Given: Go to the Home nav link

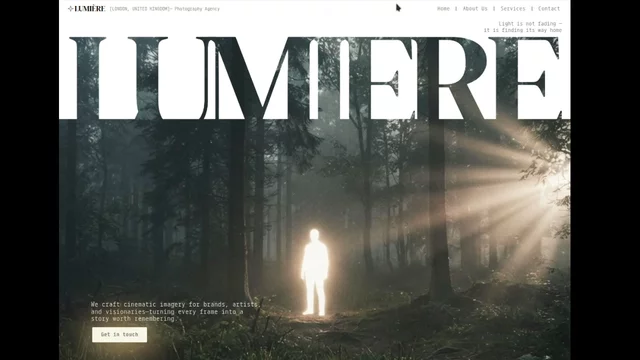Looking at the screenshot, I should point(443,9).
